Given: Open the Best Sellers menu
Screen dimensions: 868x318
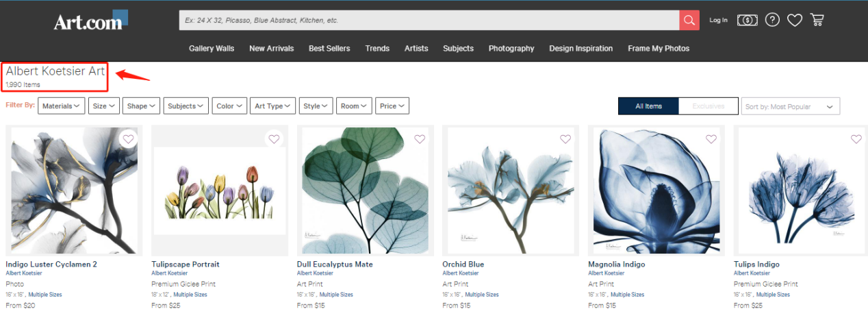Looking at the screenshot, I should [x=329, y=49].
